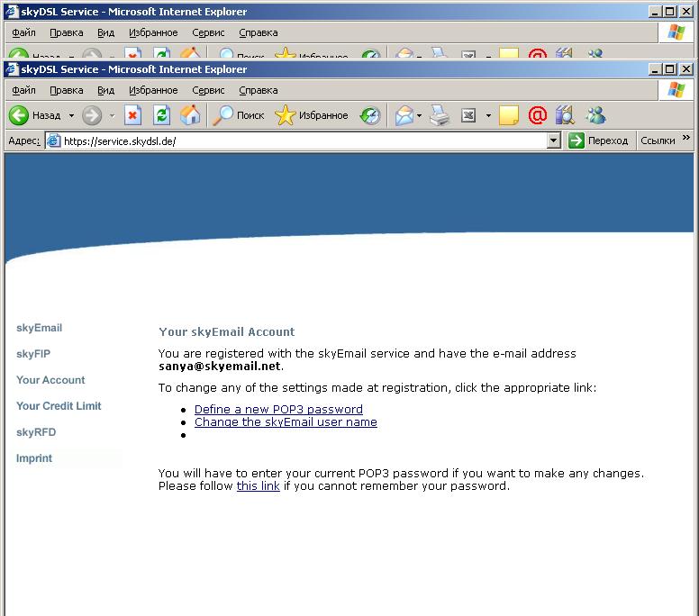
Task: Click the Mail envelope icon
Action: 404,115
